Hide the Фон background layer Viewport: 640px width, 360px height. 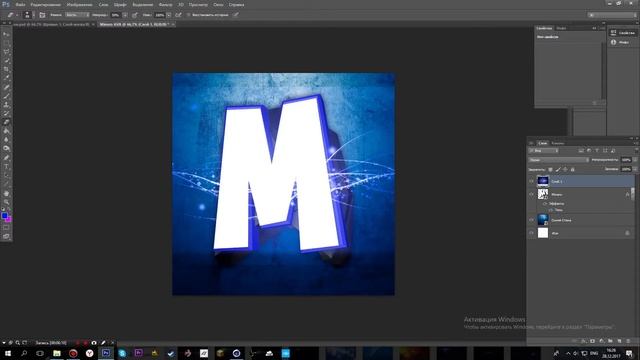pyautogui.click(x=531, y=233)
